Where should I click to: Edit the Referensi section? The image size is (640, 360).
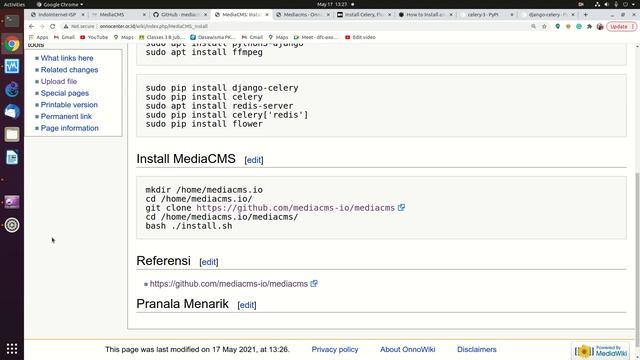coord(209,262)
